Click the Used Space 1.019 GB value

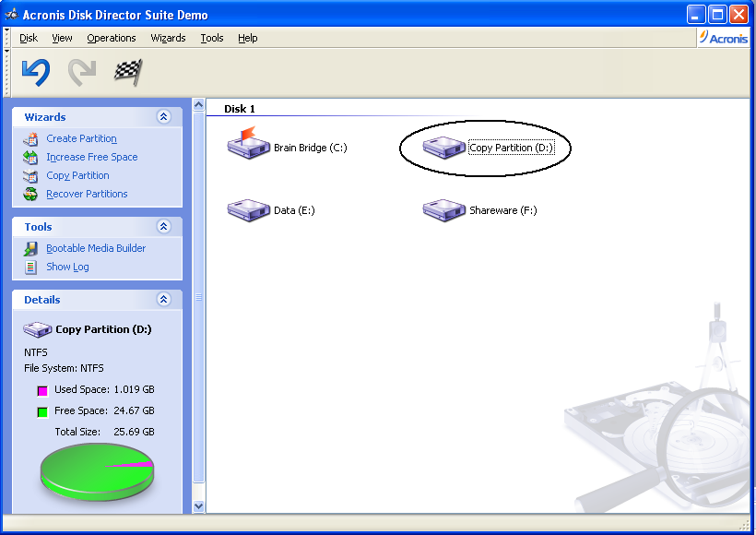[134, 389]
